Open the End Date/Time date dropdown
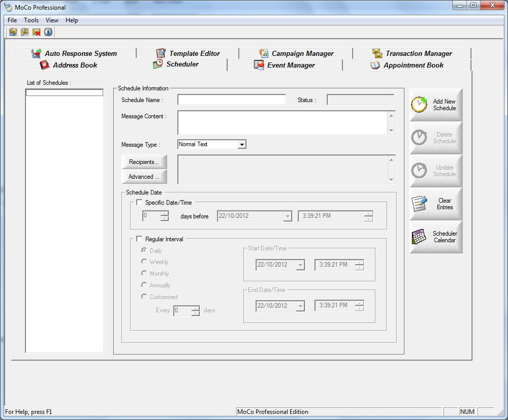 coord(300,306)
